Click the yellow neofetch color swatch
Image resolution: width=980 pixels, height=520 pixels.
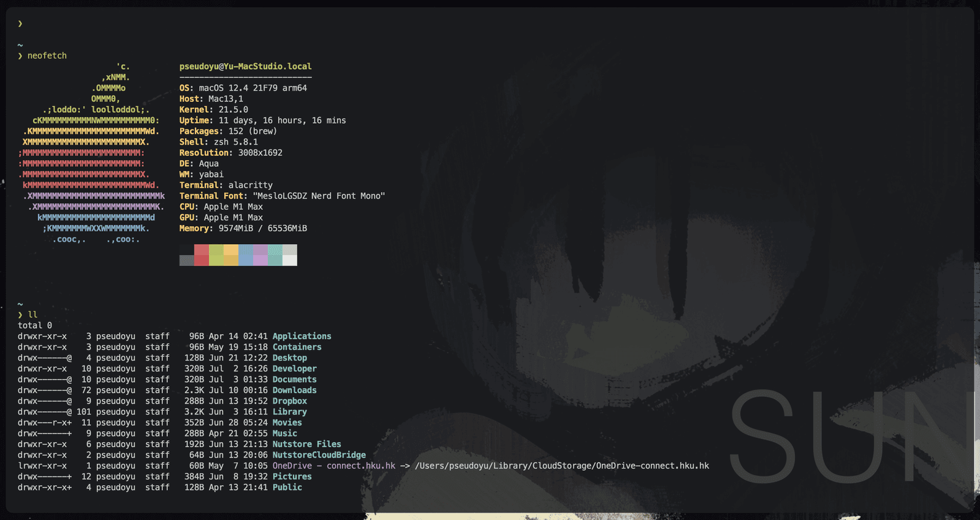(x=231, y=255)
